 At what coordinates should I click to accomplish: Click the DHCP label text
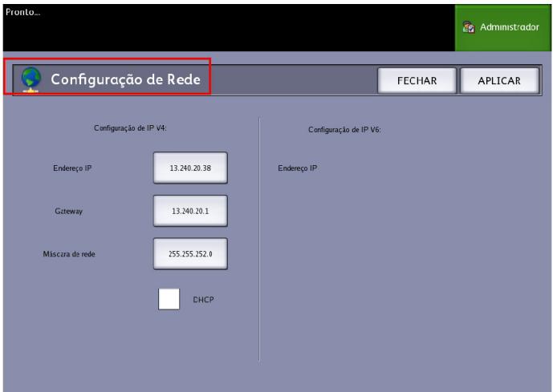[203, 300]
